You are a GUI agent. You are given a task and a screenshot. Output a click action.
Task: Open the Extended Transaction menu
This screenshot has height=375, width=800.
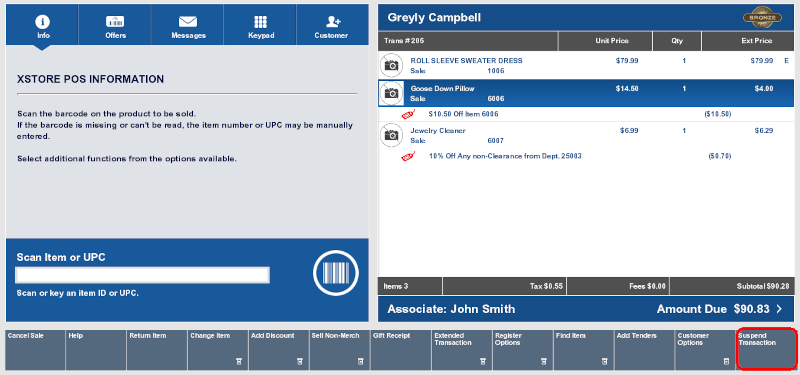pyautogui.click(x=462, y=350)
